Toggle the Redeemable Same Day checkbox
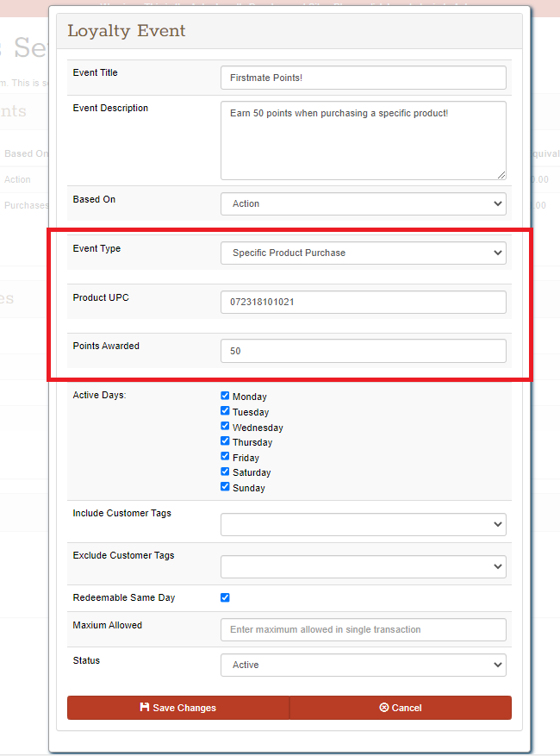The image size is (560, 756). 225,597
